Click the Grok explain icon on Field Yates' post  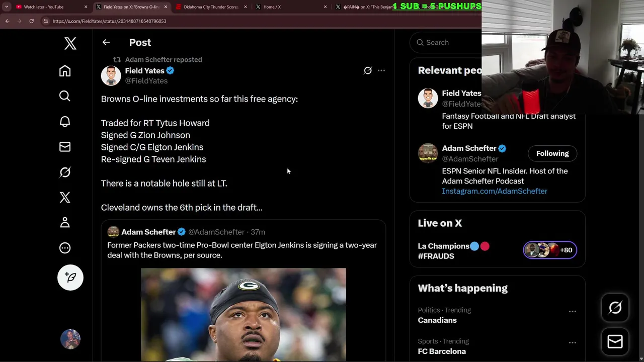368,71
